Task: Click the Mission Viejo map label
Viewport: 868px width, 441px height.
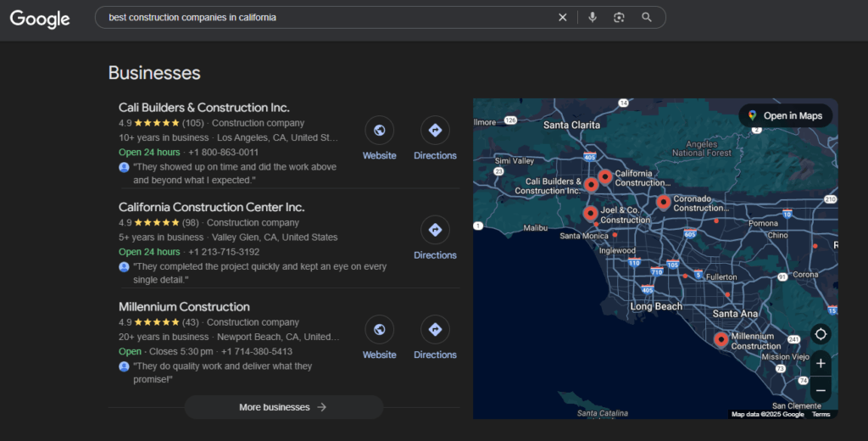Action: click(786, 357)
